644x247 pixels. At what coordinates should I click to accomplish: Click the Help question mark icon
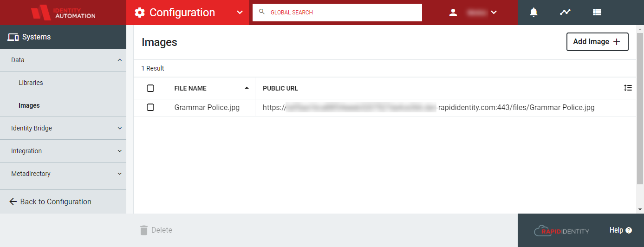click(x=629, y=230)
